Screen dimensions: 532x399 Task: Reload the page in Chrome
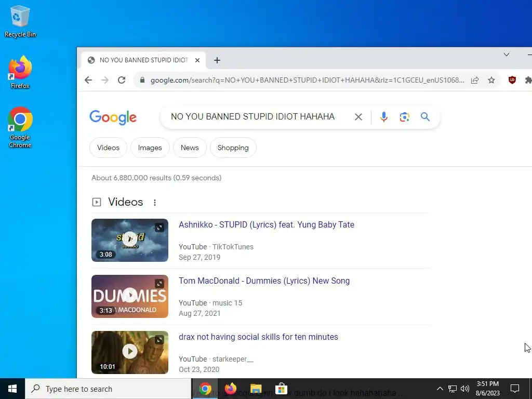point(122,80)
